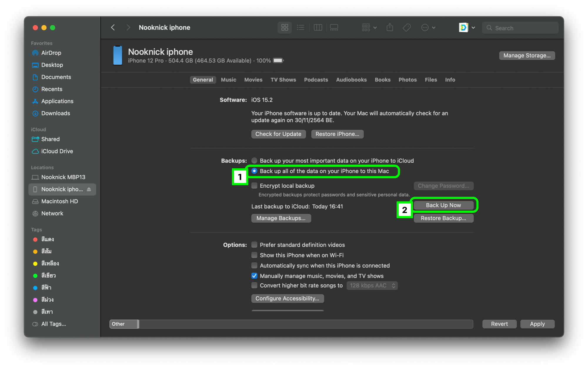The image size is (588, 369).
Task: Switch to gallery view
Action: tap(334, 28)
